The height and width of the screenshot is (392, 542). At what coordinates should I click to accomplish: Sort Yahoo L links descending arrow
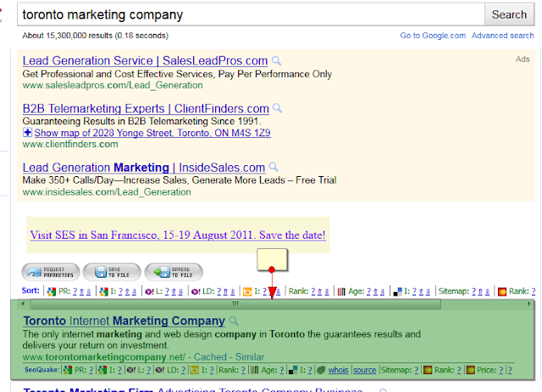(x=180, y=291)
